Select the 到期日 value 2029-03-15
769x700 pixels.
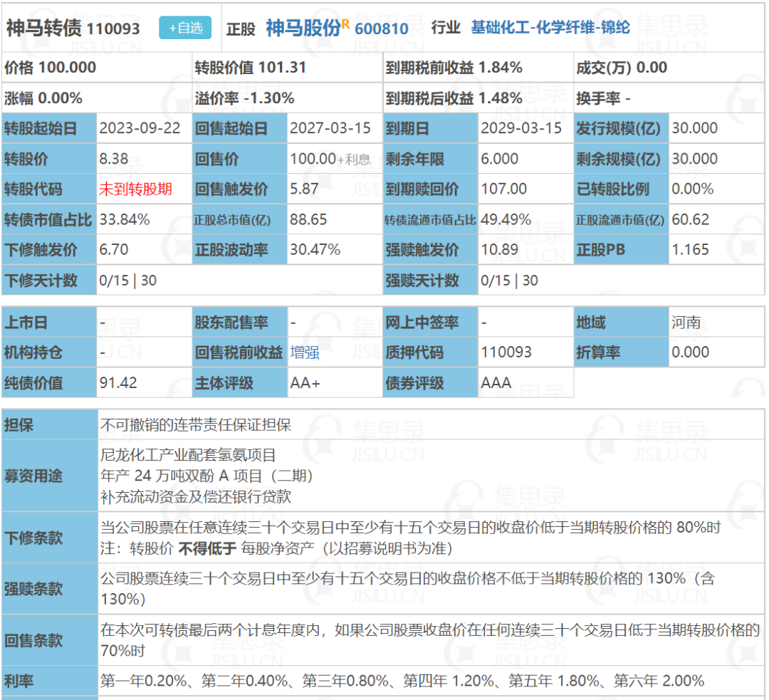click(520, 128)
